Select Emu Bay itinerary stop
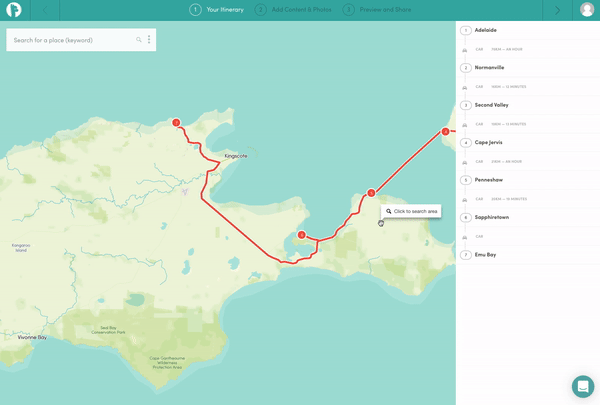This screenshot has width=600, height=405. click(485, 255)
